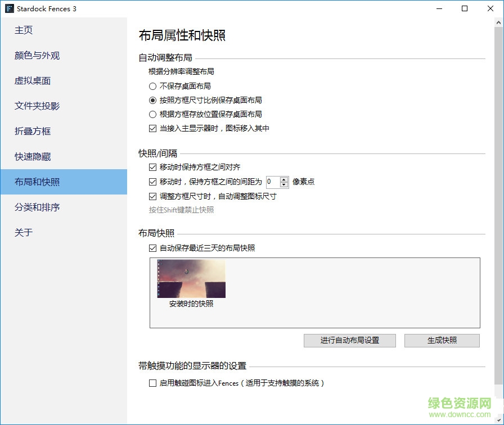504x425 pixels.
Task: Choose 根据方框存放位置保存桌面布局
Action: 152,114
